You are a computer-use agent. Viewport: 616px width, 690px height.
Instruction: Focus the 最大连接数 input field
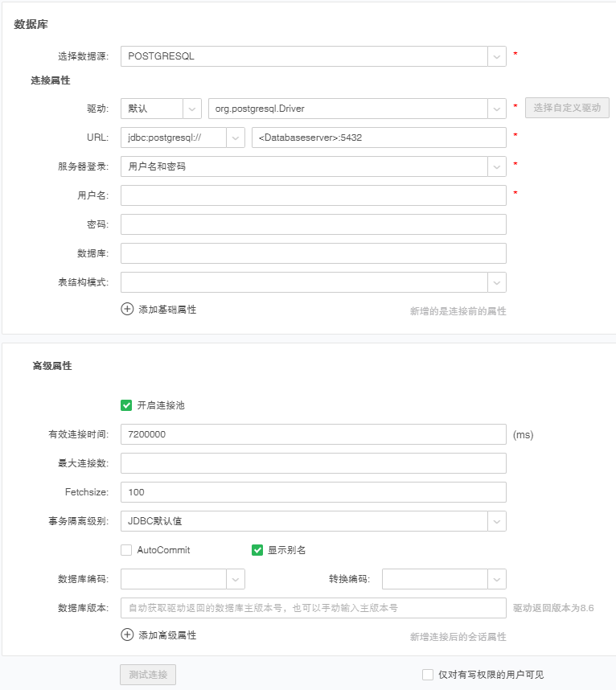(x=314, y=463)
